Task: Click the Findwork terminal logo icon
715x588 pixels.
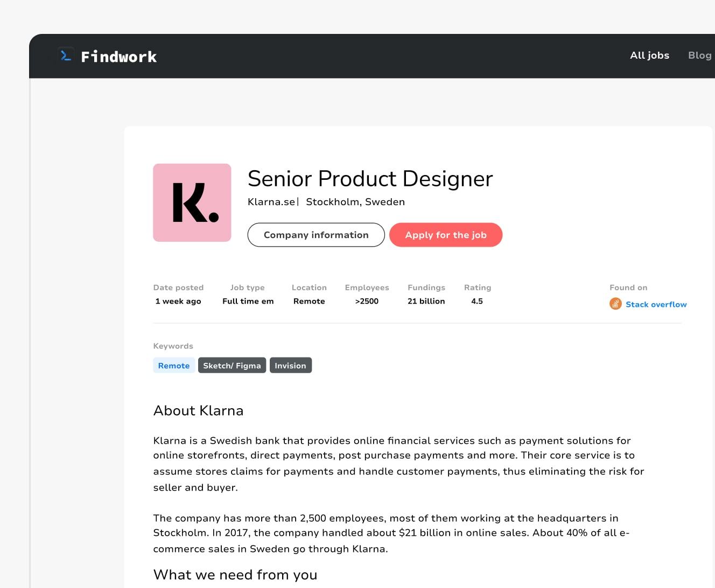Action: click(x=65, y=55)
